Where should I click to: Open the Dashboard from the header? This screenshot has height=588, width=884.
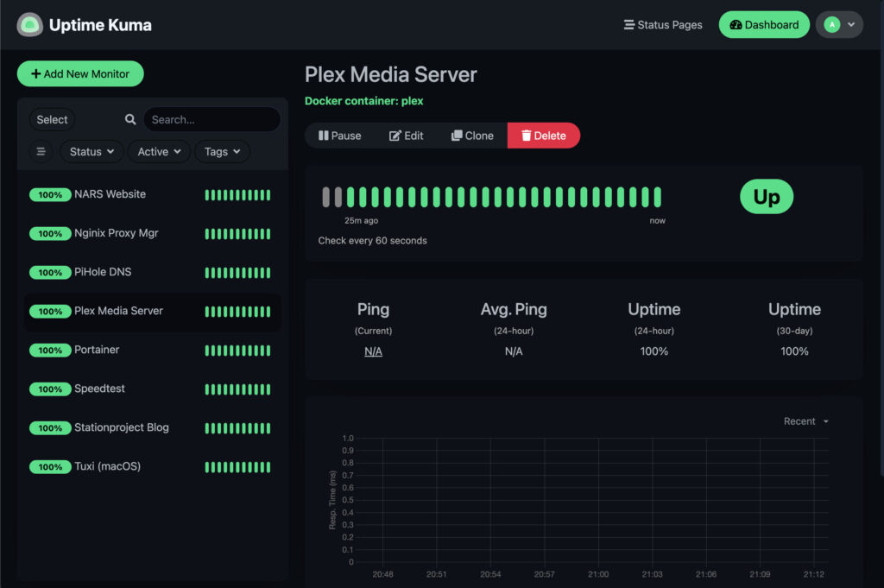pos(763,24)
